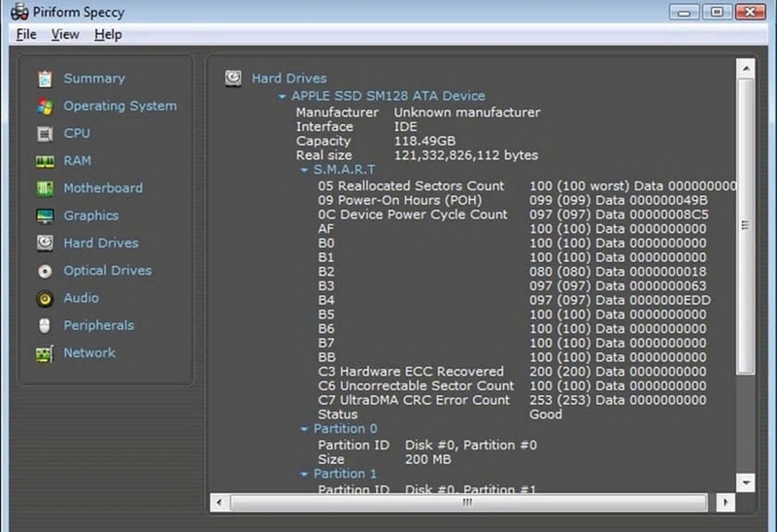Open the View menu

65,35
